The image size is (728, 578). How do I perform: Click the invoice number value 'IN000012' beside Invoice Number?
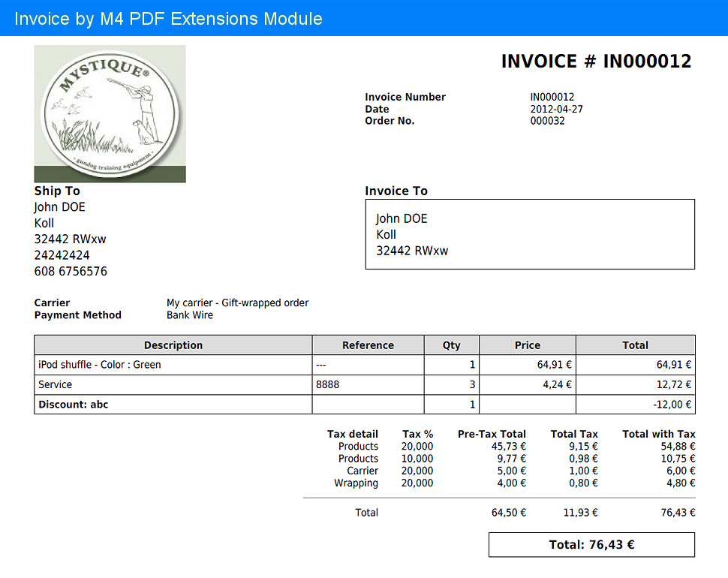click(552, 97)
